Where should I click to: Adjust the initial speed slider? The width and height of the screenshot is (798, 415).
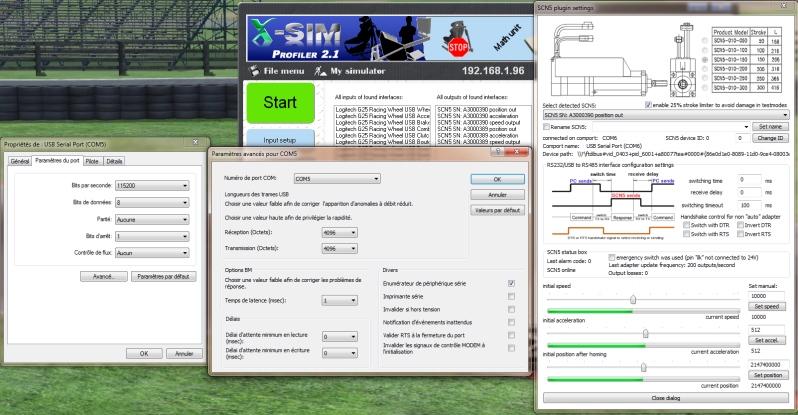coord(633,299)
